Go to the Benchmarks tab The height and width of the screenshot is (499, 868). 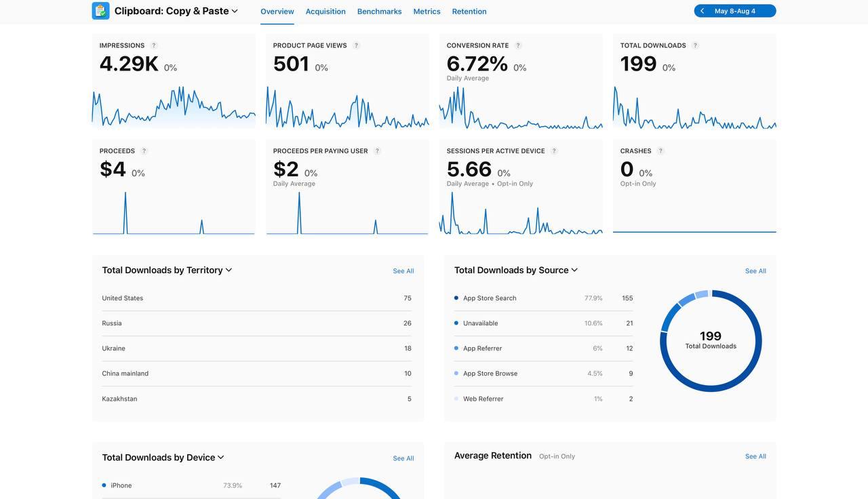[x=379, y=12]
